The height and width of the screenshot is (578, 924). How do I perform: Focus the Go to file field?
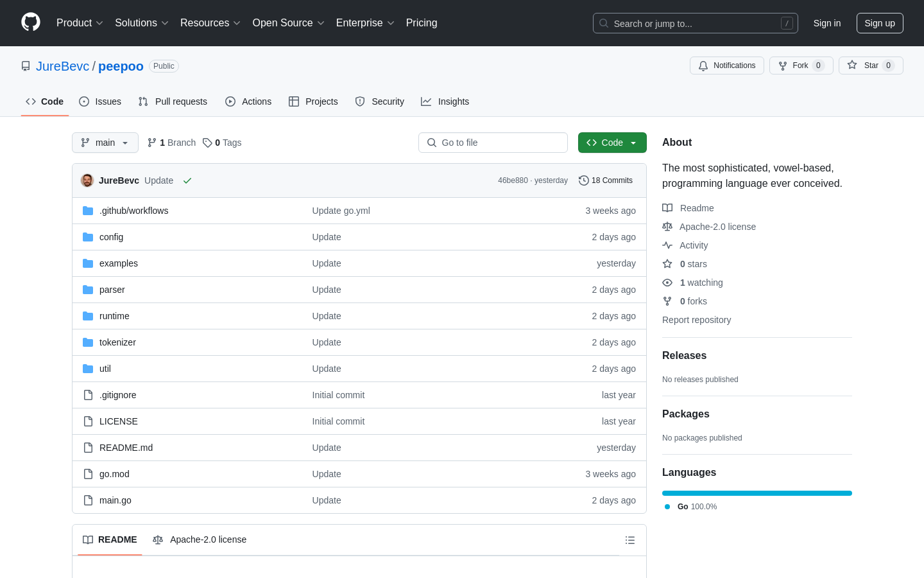(x=493, y=143)
